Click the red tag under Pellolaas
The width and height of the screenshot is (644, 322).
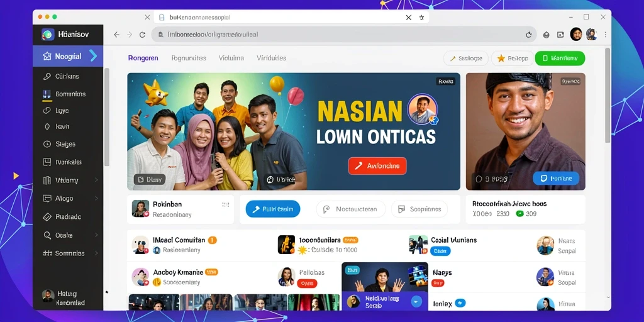[307, 283]
